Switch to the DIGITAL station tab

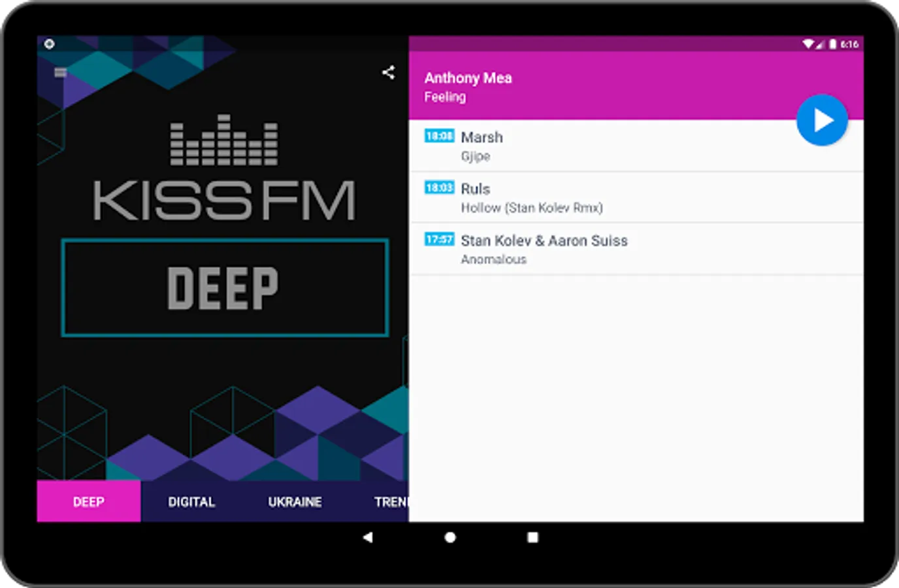tap(191, 502)
